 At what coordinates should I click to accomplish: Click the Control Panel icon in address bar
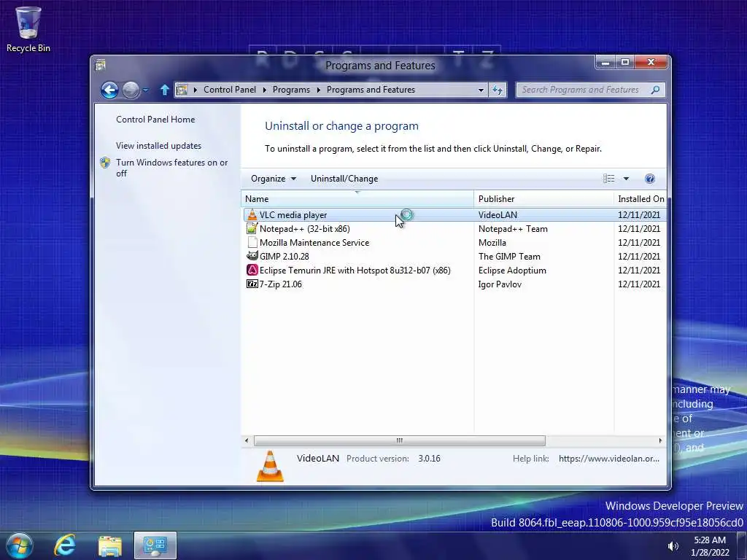[182, 90]
